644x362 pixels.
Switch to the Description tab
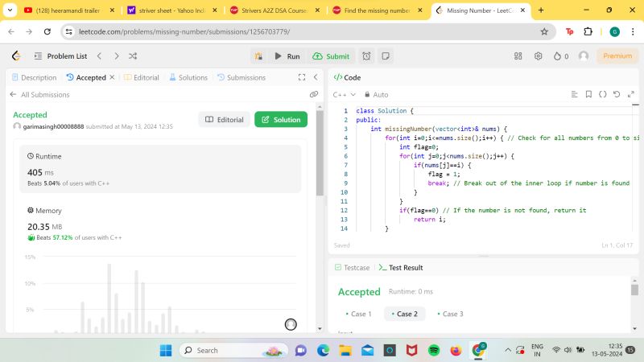[x=34, y=77]
